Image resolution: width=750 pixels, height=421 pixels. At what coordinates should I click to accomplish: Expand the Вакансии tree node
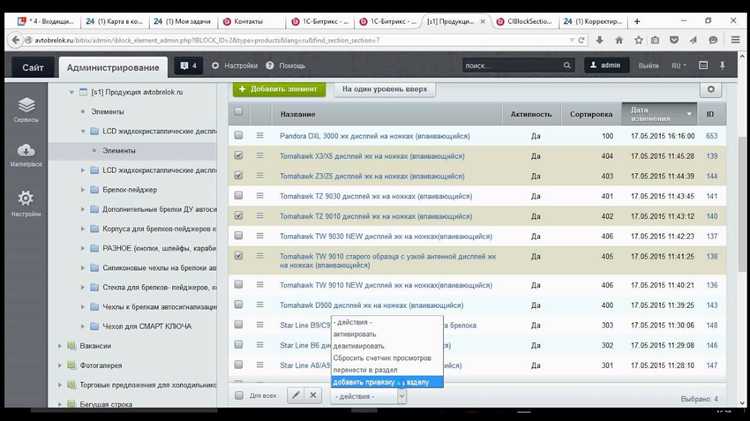[x=60, y=345]
